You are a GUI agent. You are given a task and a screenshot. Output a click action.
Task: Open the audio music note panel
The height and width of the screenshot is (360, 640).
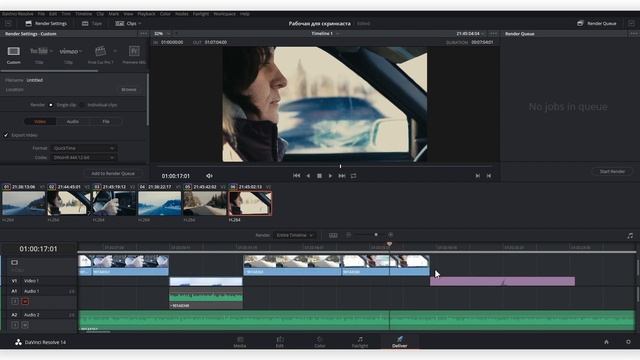click(630, 236)
